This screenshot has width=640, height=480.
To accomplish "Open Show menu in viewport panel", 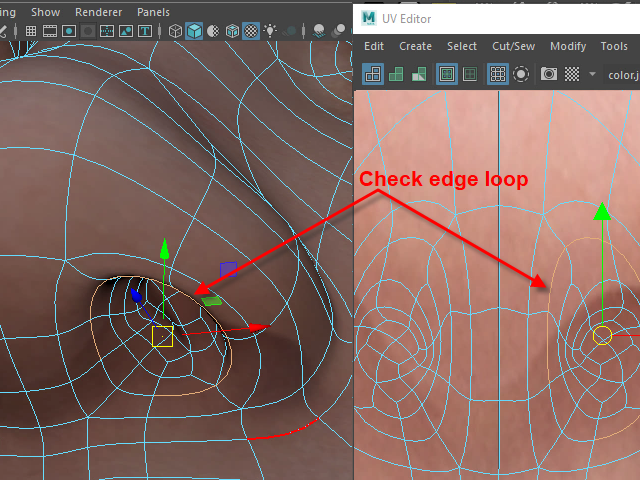I will tap(45, 12).
